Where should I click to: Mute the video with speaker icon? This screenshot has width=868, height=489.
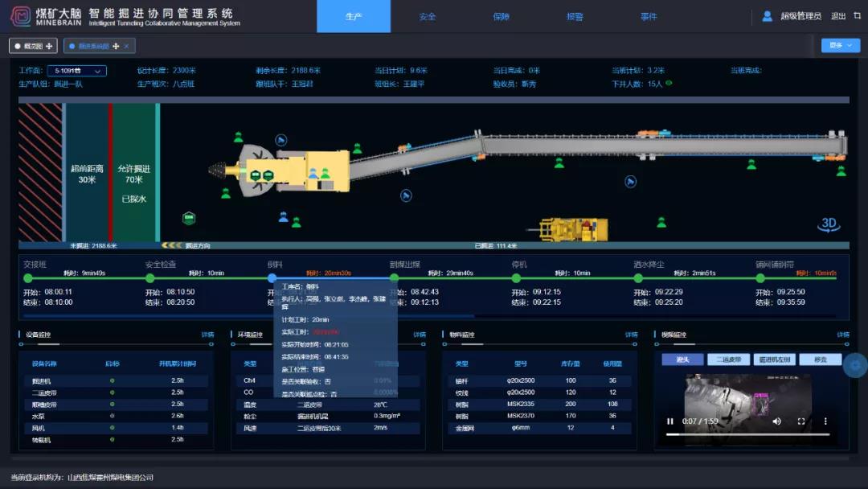776,421
